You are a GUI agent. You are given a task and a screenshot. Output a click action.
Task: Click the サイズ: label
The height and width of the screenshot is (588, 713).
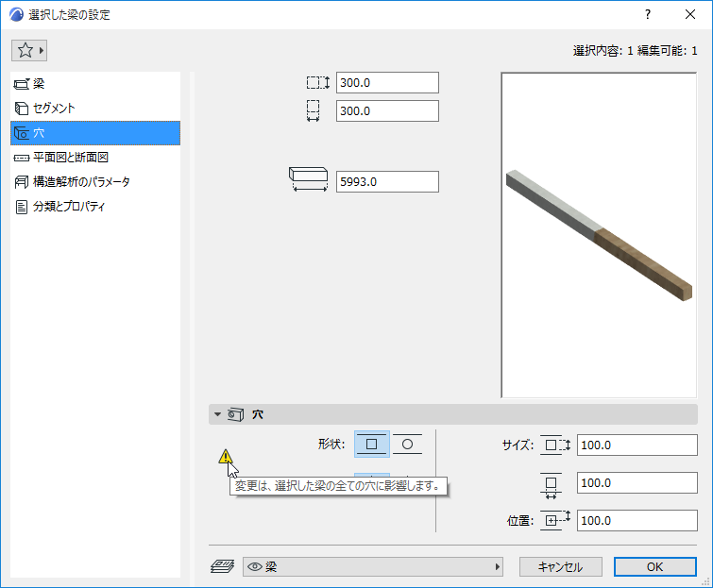click(x=518, y=445)
